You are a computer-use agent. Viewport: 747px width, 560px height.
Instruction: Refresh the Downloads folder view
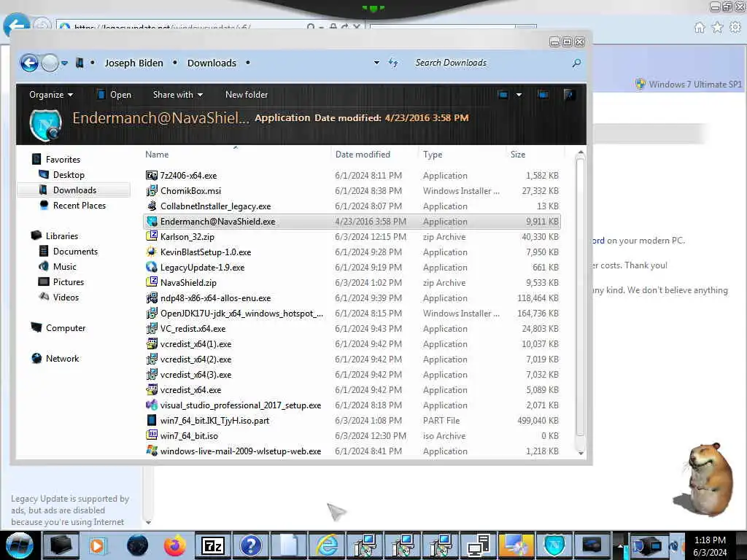click(x=393, y=63)
